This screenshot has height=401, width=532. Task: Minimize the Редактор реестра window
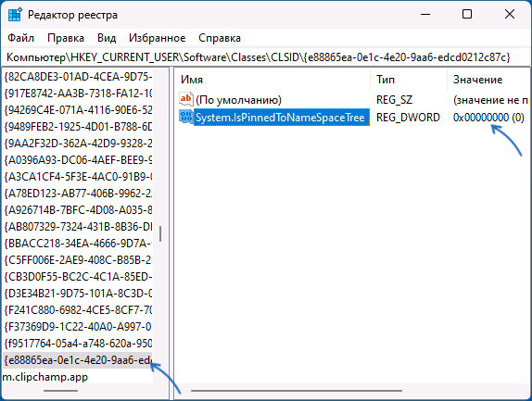click(425, 14)
